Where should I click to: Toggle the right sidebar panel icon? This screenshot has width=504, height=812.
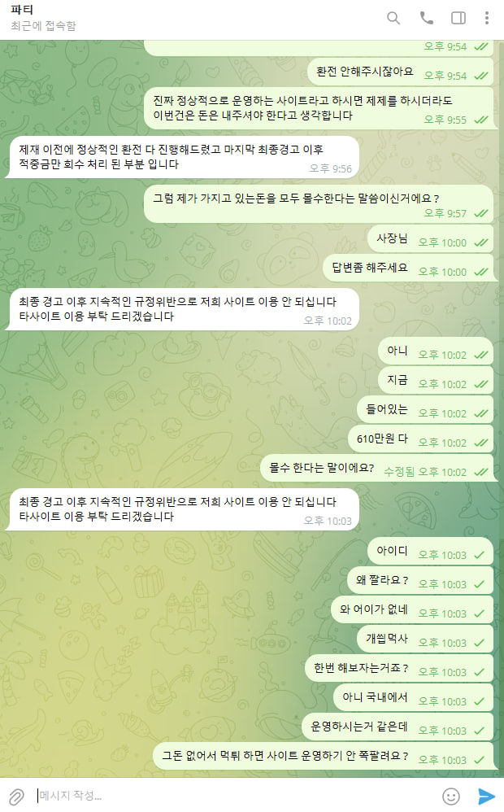(x=458, y=18)
